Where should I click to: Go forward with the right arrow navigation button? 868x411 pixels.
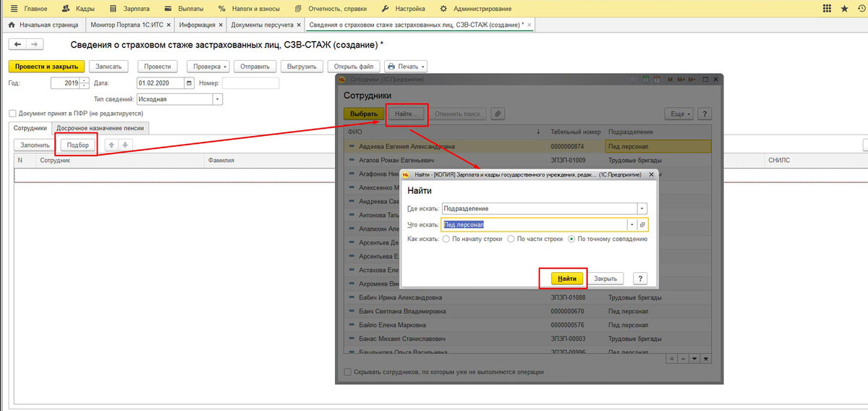(33, 46)
